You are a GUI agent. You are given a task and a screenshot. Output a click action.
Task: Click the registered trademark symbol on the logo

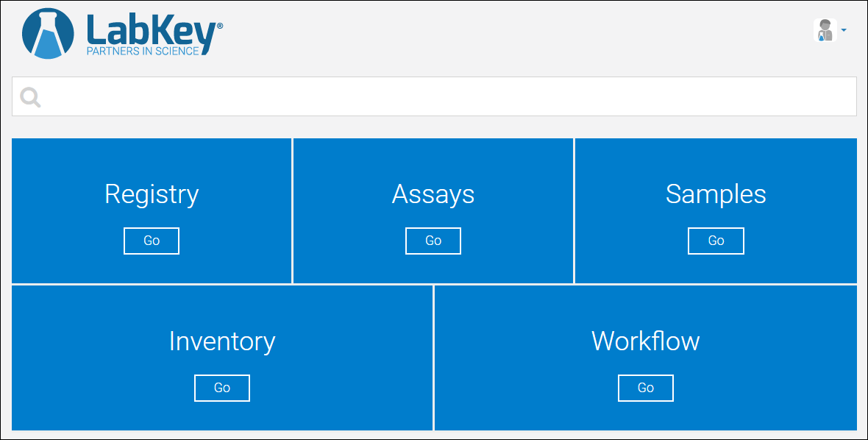pos(220,26)
